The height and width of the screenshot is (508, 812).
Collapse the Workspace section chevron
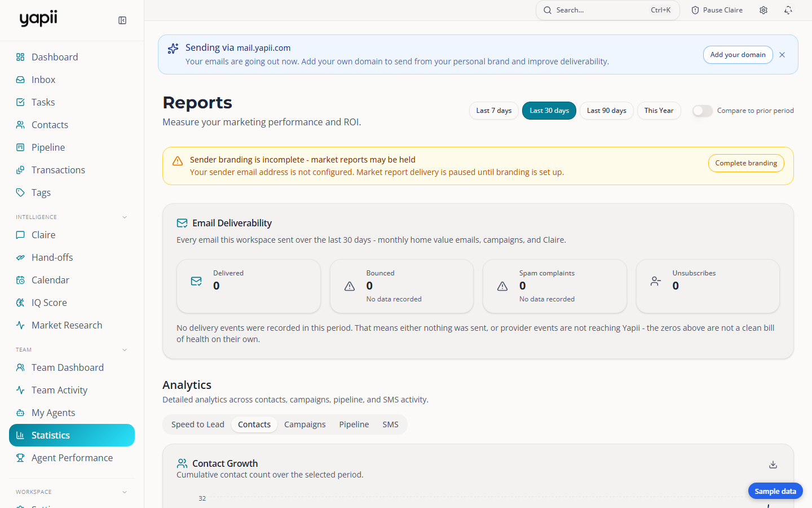coord(125,492)
